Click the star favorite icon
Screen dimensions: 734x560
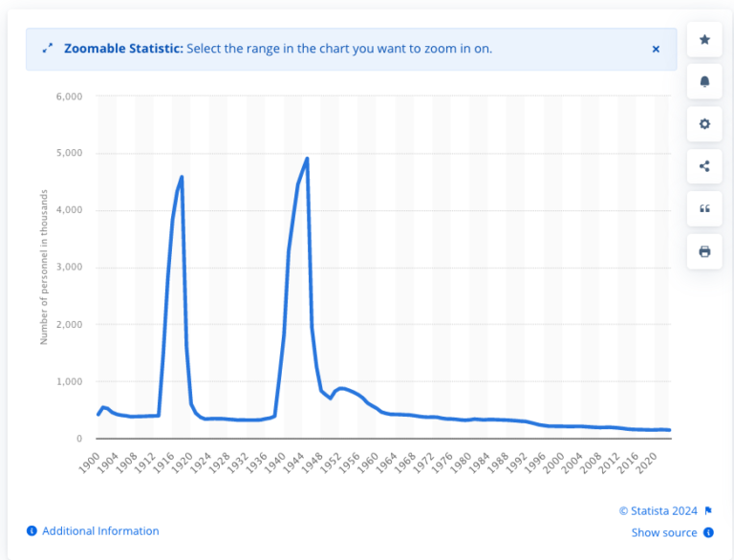[x=704, y=40]
